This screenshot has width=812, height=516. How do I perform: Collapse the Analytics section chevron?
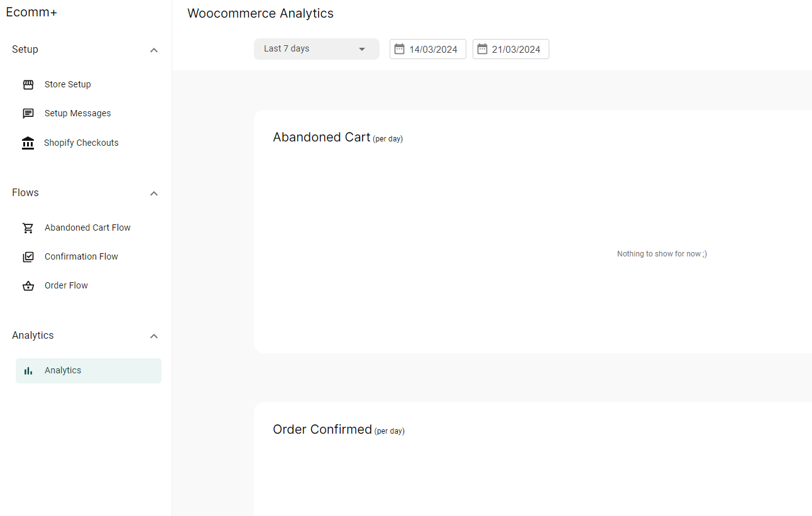154,336
